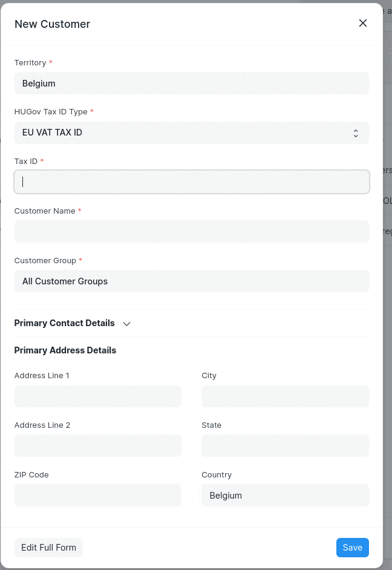Open the Customer Group field
The height and width of the screenshot is (570, 392).
tap(191, 281)
